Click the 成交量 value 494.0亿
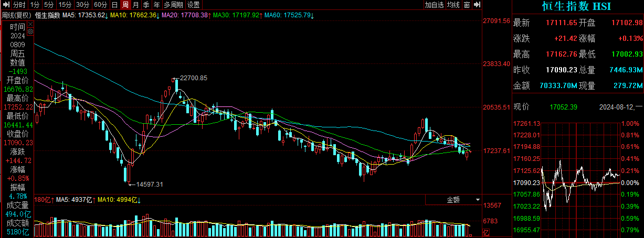This screenshot has width=644, height=238. 18,214
